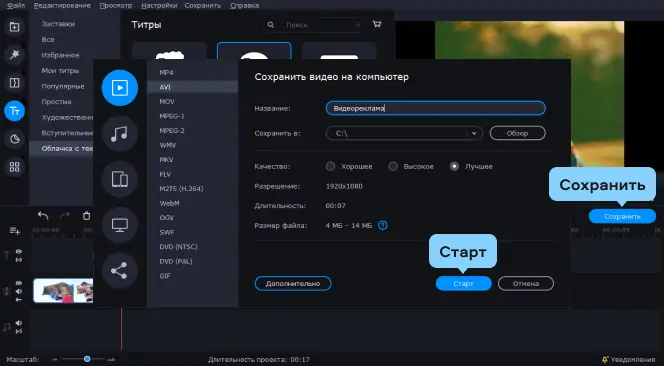Open Популярные titles category
Screen dimensions: 664x366
pyautogui.click(x=63, y=86)
